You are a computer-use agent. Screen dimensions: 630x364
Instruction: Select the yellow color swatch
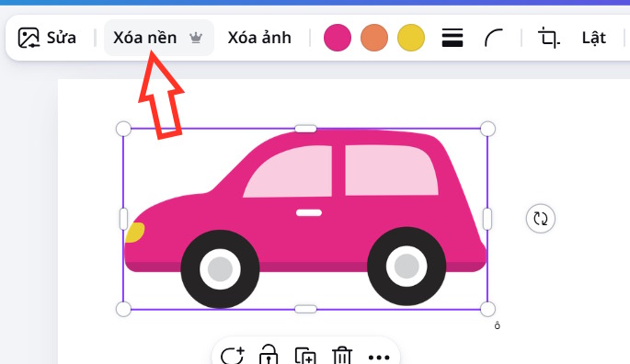(410, 38)
